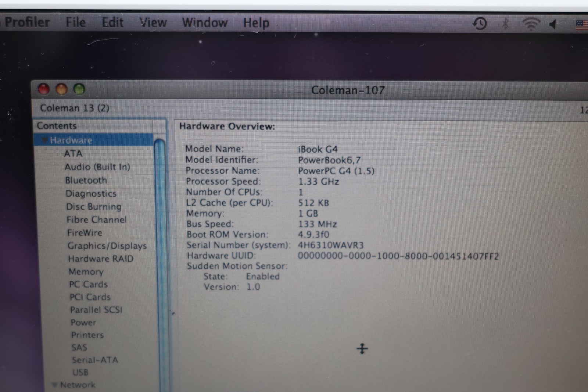Viewport: 588px width, 392px height.
Task: Click the 4.9.3f0 Boot ROM value
Action: (x=313, y=235)
